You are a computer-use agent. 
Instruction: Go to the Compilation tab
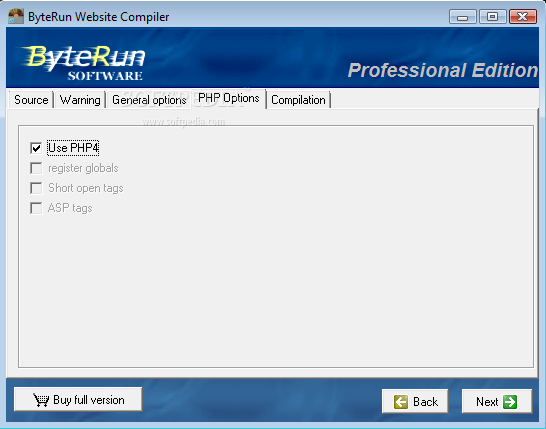(298, 100)
